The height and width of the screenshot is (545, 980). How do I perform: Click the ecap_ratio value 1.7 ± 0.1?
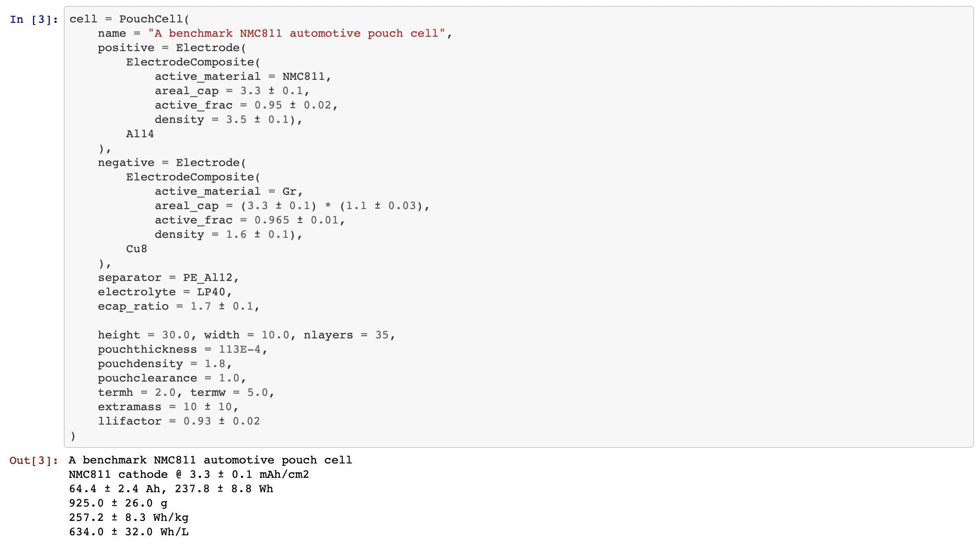(222, 306)
